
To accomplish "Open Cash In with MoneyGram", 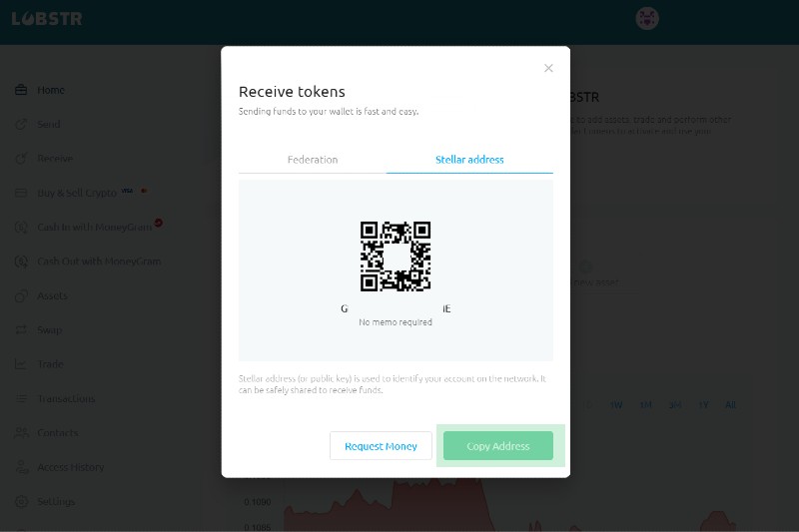I will [94, 228].
